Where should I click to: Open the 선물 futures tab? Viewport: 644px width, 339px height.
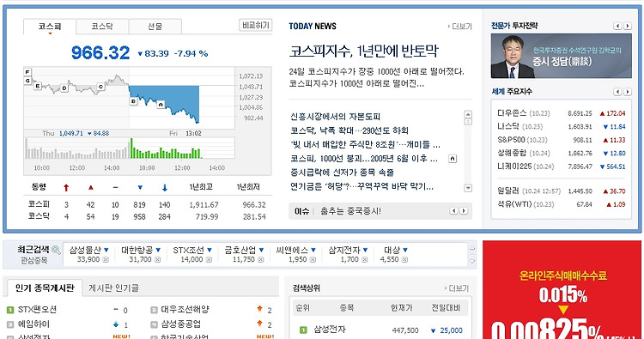coord(155,27)
